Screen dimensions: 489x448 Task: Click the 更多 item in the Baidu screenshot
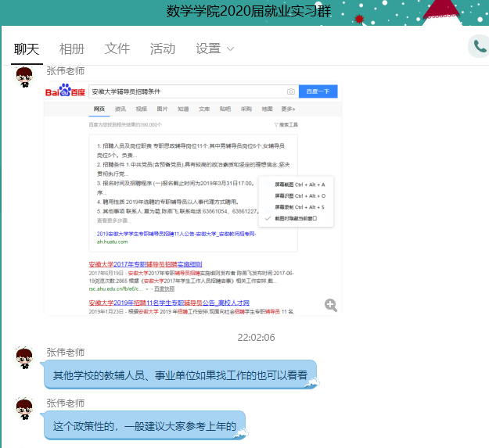pos(288,109)
